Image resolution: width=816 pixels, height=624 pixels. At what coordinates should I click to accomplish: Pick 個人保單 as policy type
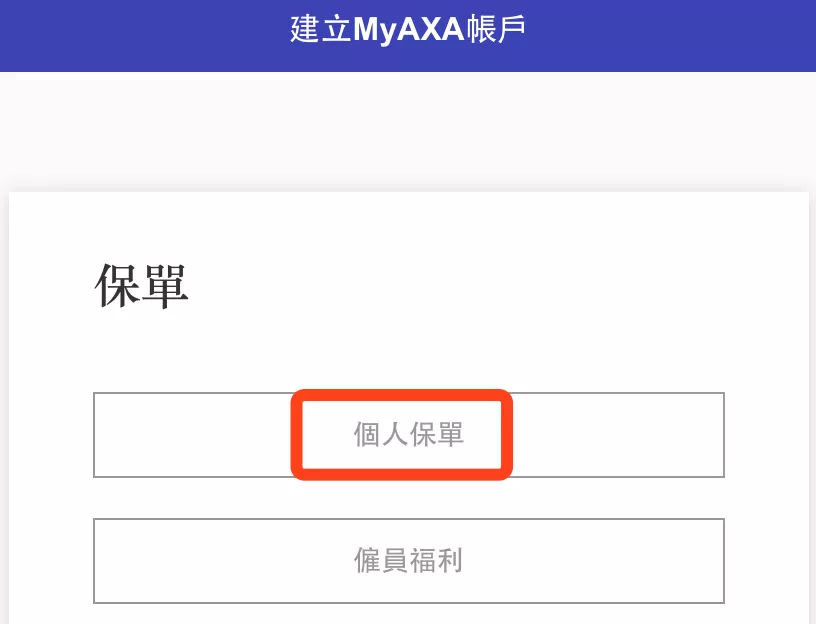(x=409, y=435)
